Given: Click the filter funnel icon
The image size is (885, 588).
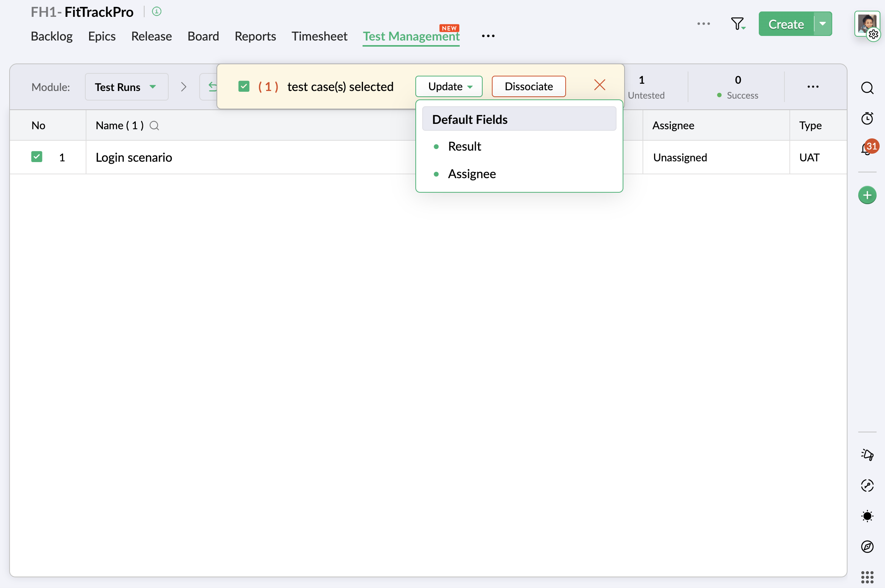Looking at the screenshot, I should click(737, 24).
